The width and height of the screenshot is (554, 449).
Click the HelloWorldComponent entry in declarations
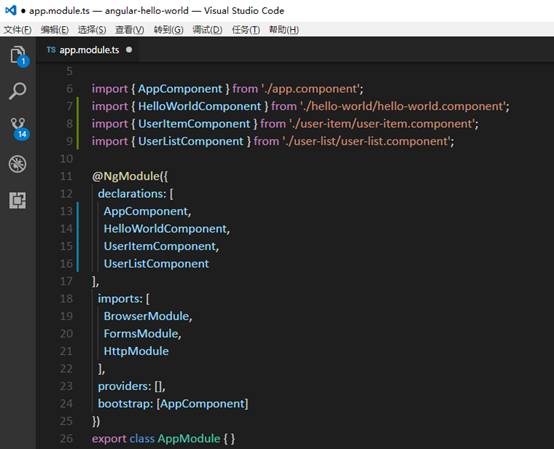coord(166,229)
